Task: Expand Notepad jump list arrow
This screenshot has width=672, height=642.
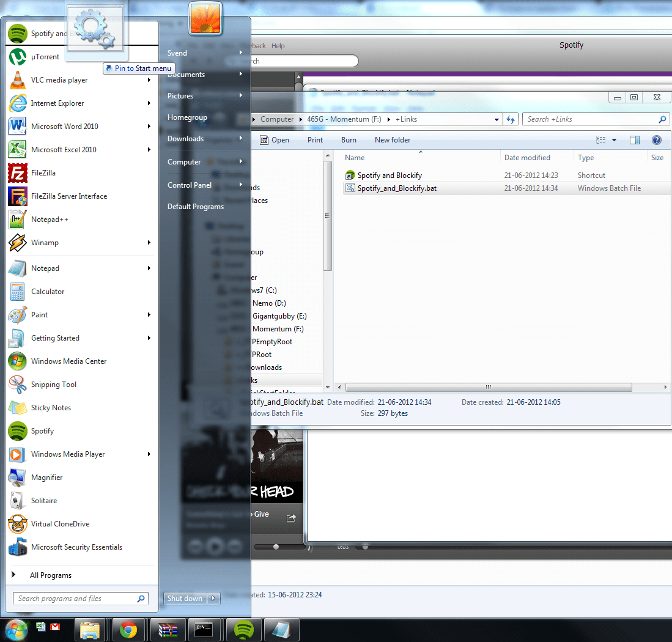Action: pyautogui.click(x=149, y=268)
